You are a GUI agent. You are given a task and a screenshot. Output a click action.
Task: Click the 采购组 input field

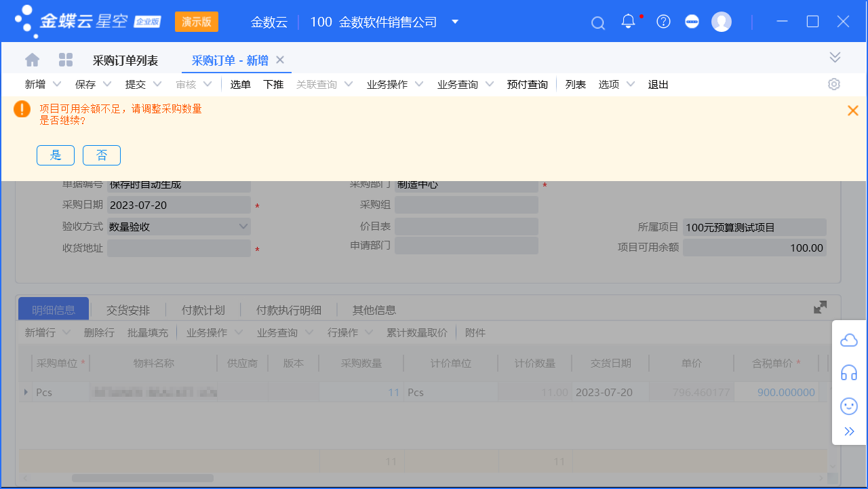click(x=467, y=205)
